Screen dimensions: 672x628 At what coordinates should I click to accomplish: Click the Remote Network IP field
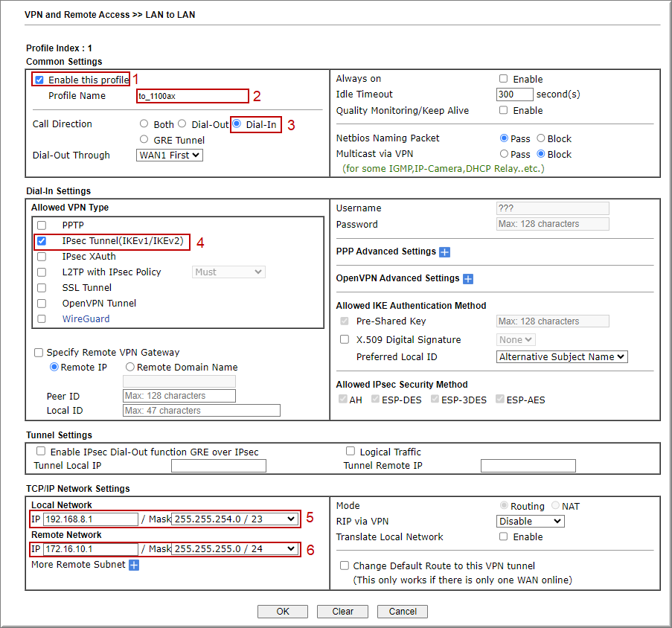91,548
